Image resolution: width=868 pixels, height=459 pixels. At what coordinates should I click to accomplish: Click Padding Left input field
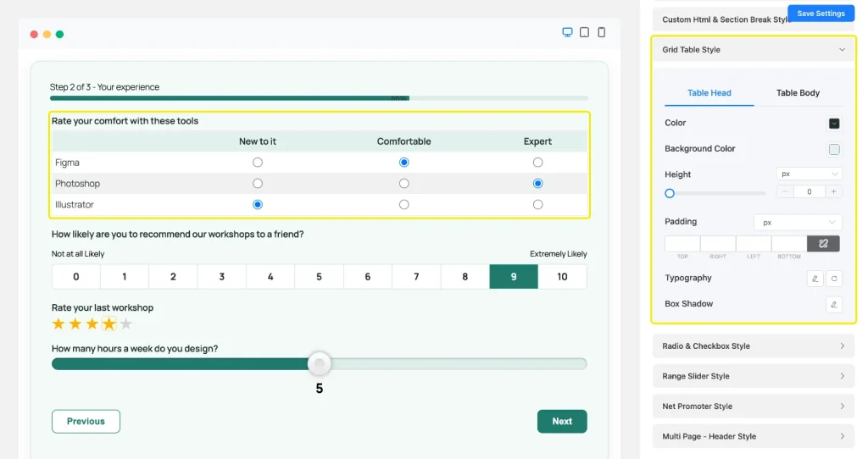754,243
